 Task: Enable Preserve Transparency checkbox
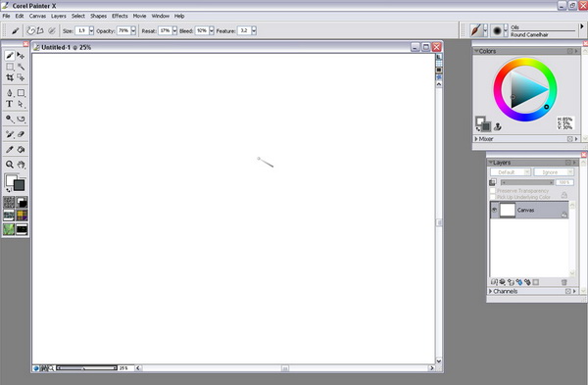pos(493,191)
